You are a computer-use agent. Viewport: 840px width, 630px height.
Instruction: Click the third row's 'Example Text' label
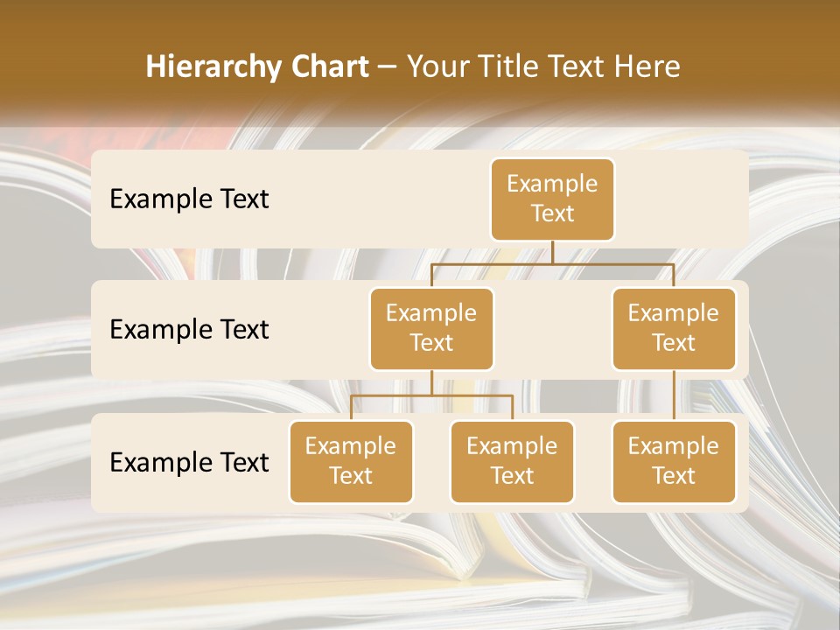189,462
